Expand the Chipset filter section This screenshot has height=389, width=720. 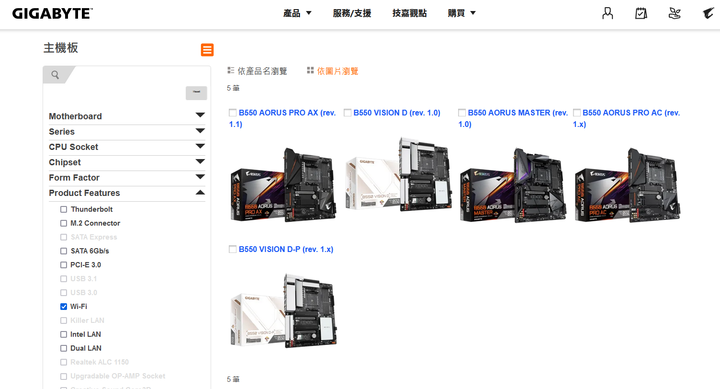(x=127, y=162)
